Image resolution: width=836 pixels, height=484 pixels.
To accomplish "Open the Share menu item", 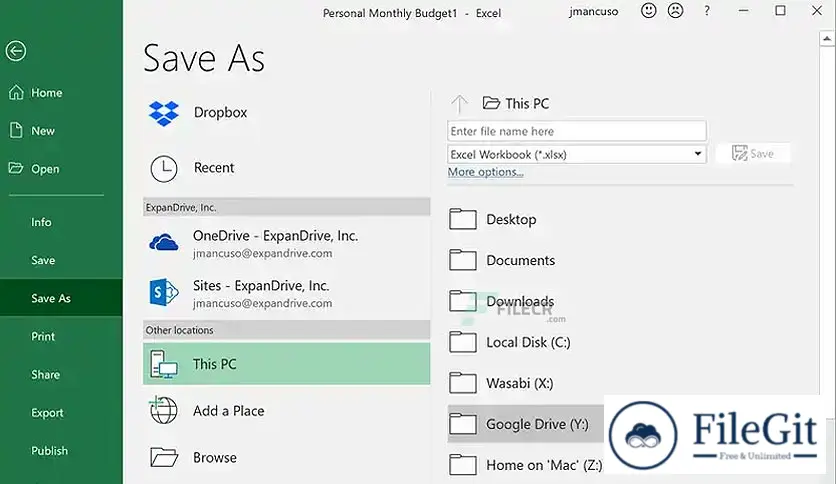I will click(x=45, y=374).
